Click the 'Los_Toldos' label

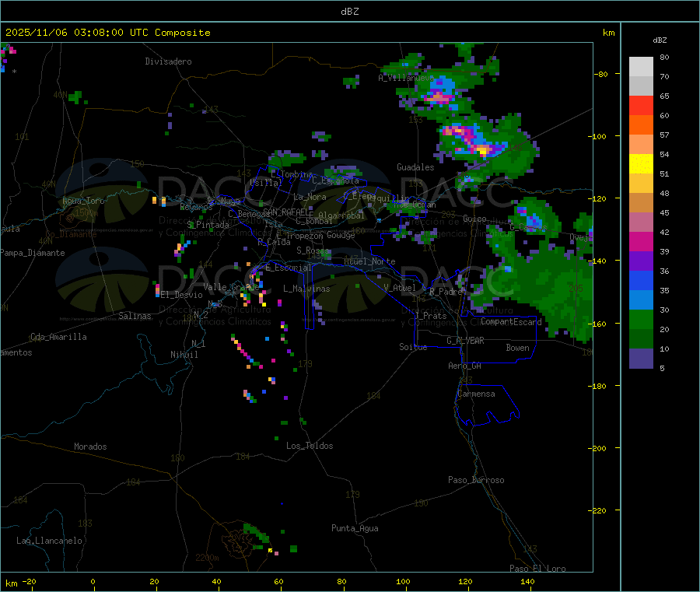pos(310,446)
